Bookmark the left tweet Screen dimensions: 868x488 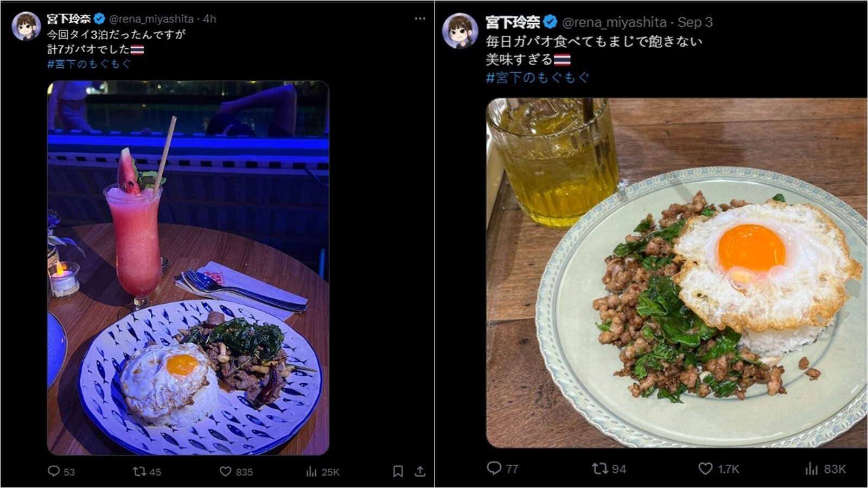(398, 471)
